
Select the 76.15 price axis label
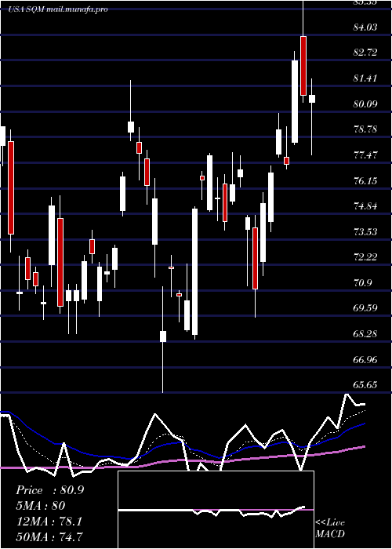pos(365,181)
